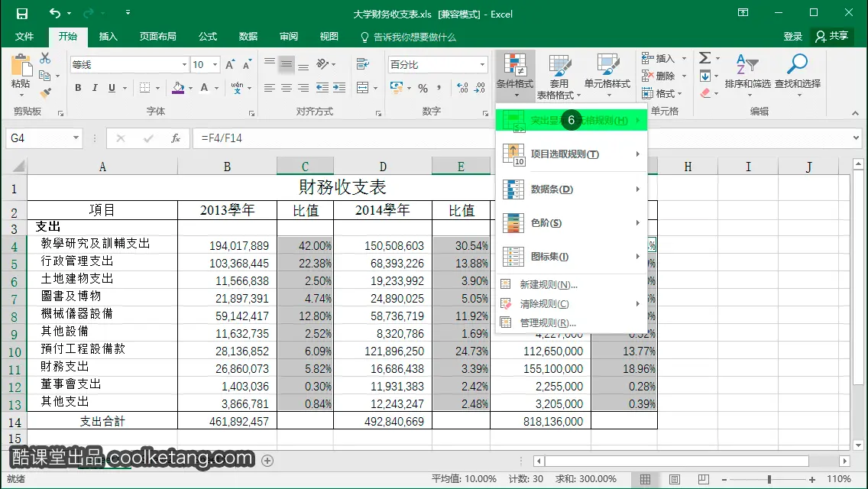The image size is (868, 489).
Task: Open 清除规则 clear rules submenu
Action: tap(572, 303)
